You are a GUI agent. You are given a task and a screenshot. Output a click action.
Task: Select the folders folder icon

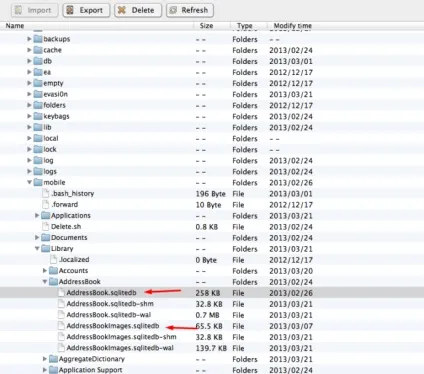[x=38, y=105]
